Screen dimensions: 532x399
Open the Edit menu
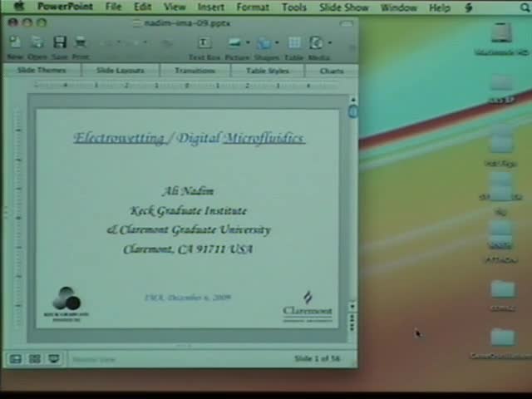click(142, 7)
